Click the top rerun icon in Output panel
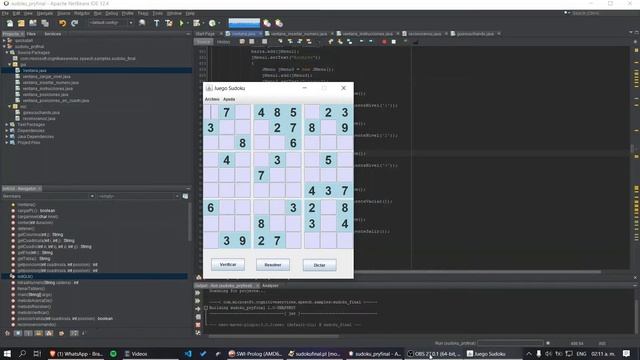 [198, 293]
